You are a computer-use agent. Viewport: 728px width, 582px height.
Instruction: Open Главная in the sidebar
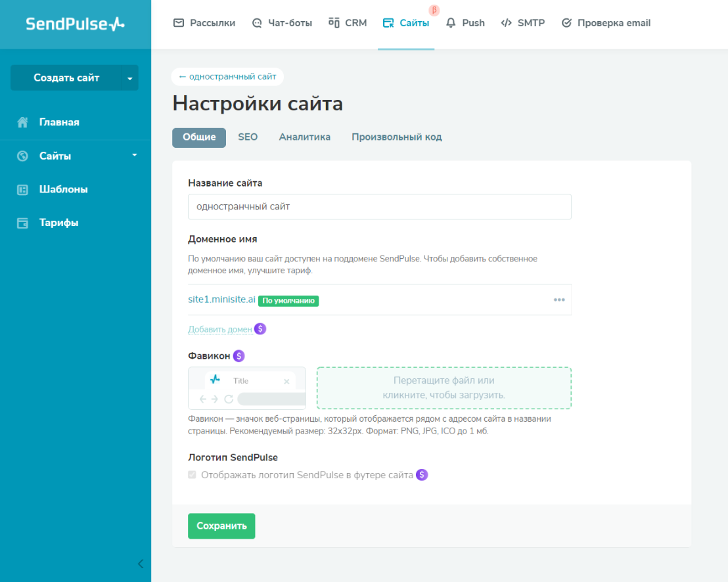tap(59, 122)
